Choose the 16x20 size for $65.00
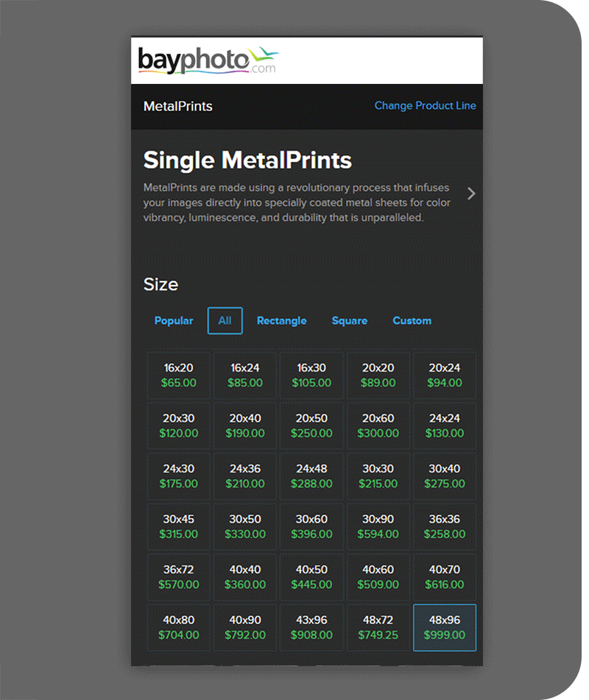The height and width of the screenshot is (700, 589). [x=178, y=375]
